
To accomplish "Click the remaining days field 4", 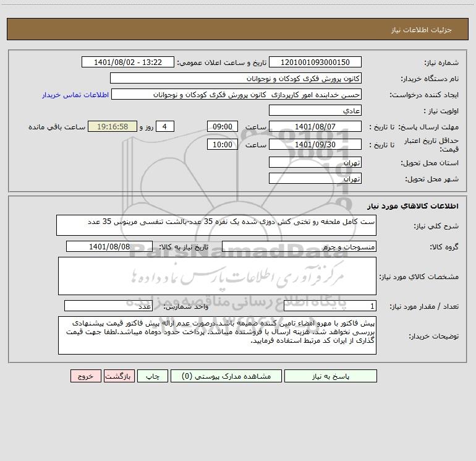I will tap(165, 126).
